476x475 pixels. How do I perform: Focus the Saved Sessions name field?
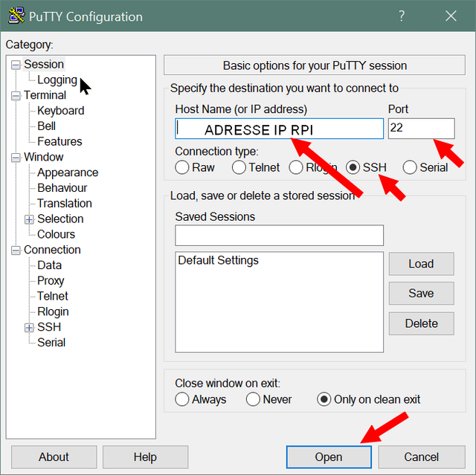[280, 236]
